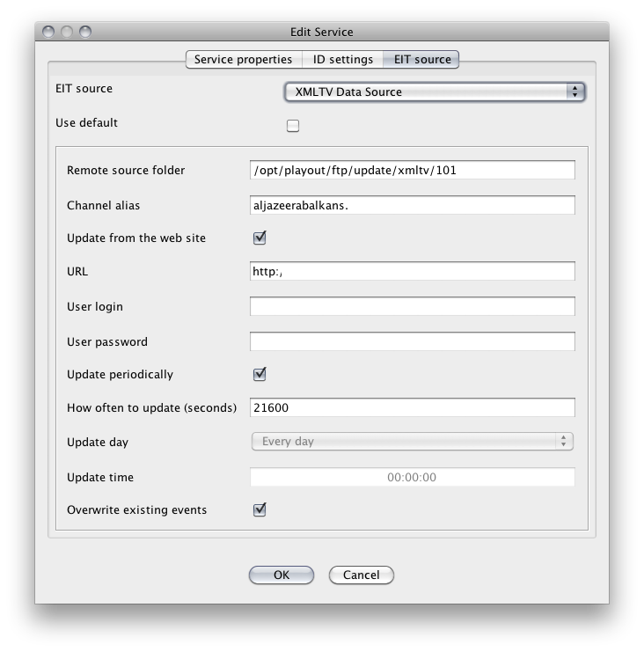The width and height of the screenshot is (644, 652).
Task: Click the User login field
Action: (413, 306)
